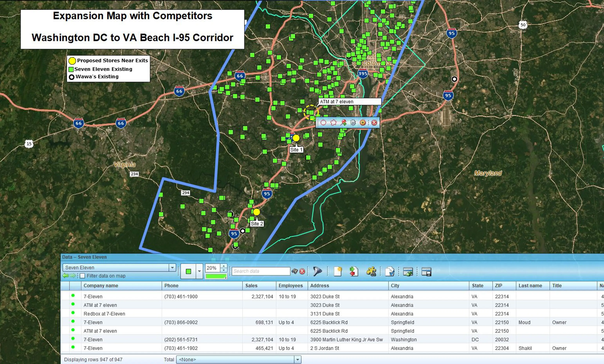Sort by Title column header

coord(573,286)
